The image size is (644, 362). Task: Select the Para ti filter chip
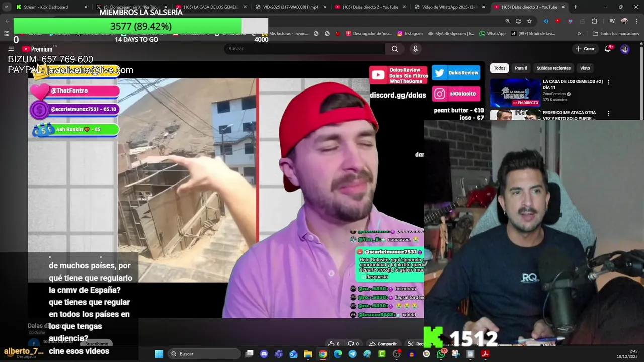[521, 68]
